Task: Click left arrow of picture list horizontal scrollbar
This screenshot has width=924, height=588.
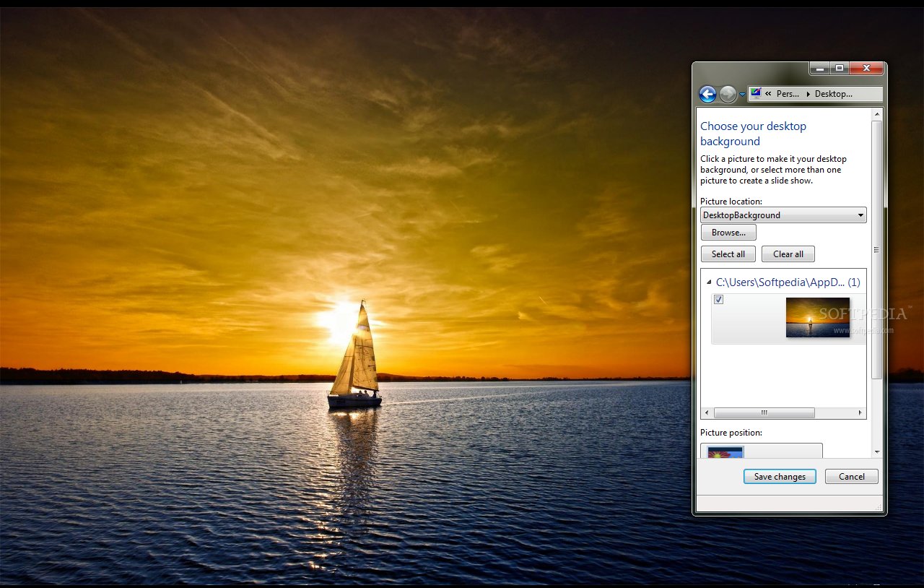Action: point(707,413)
